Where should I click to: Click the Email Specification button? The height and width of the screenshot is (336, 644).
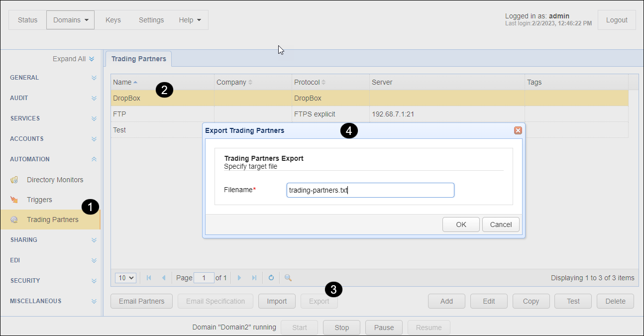[x=215, y=301]
